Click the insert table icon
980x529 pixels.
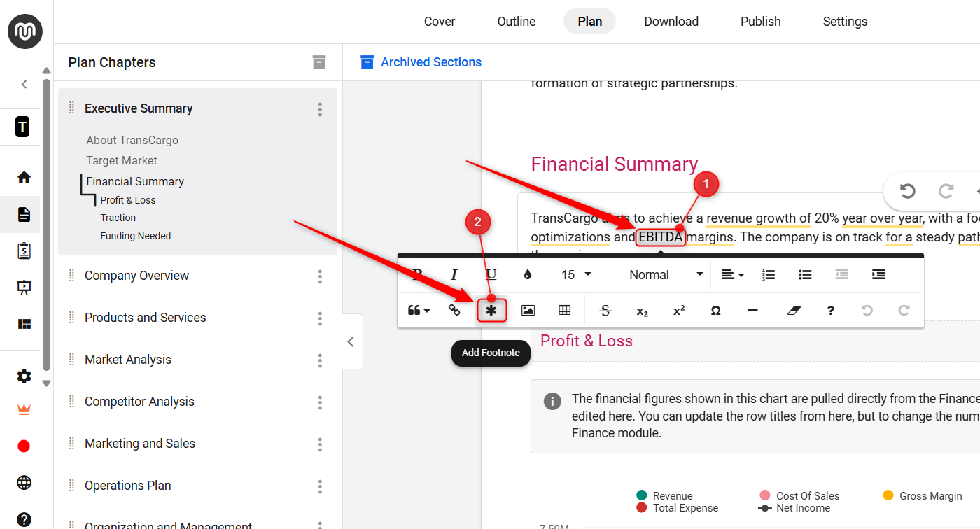(x=565, y=310)
